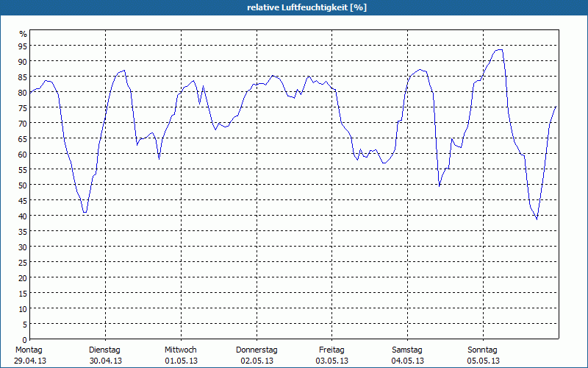
Task: Click the y-axis value '85'
Action: point(23,77)
